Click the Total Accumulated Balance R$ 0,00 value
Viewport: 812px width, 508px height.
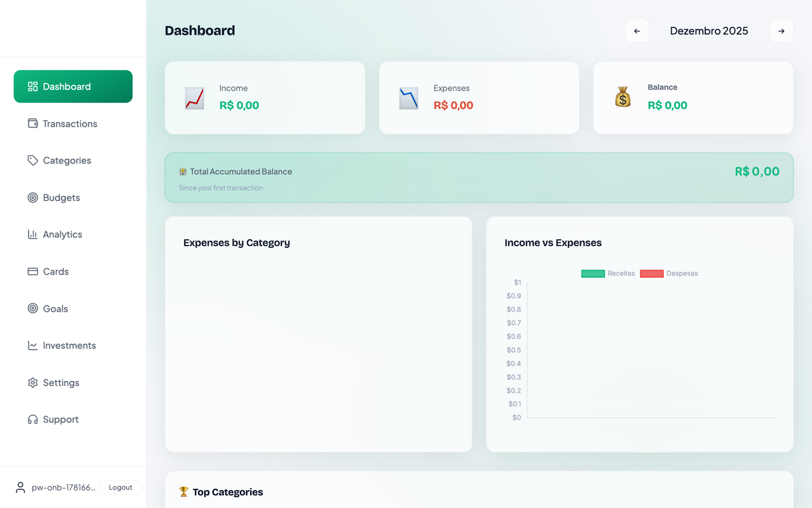pos(757,171)
